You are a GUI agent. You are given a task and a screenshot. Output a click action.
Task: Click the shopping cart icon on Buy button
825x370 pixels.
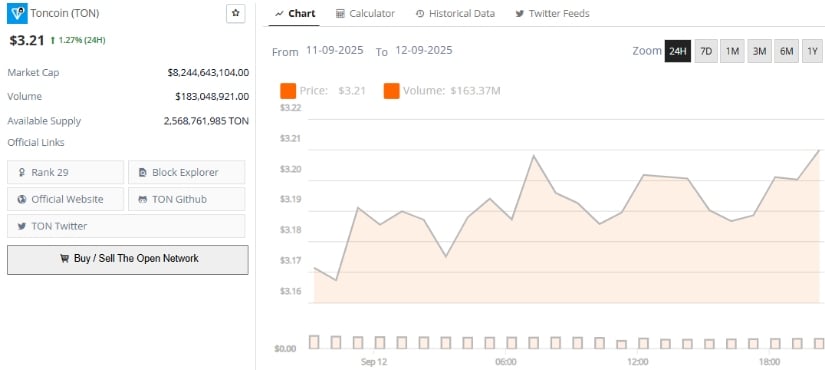64,258
